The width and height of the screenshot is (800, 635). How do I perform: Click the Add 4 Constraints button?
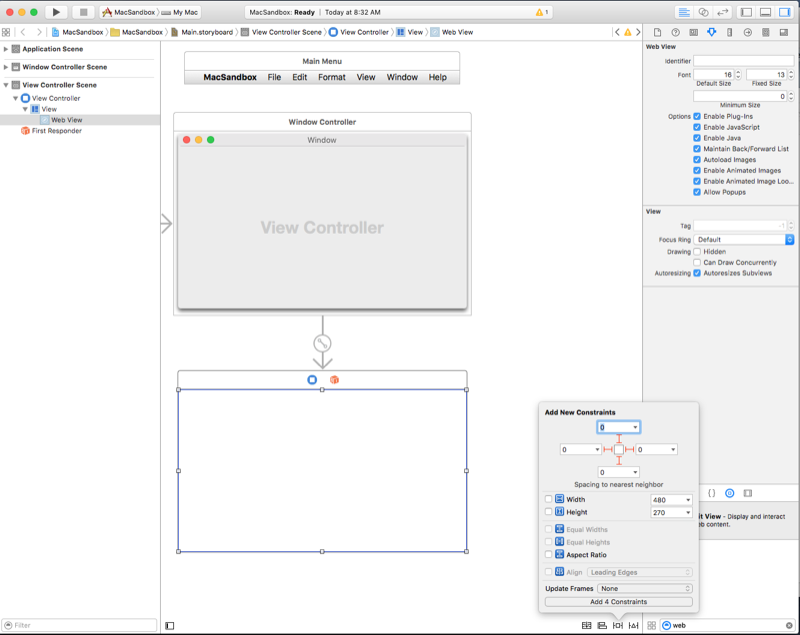[618, 602]
